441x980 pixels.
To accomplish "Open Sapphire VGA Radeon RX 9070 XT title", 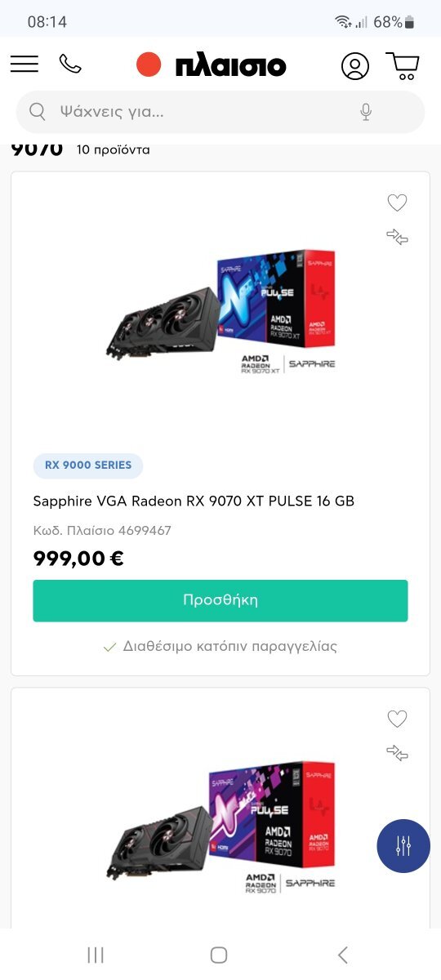I will coord(194,501).
